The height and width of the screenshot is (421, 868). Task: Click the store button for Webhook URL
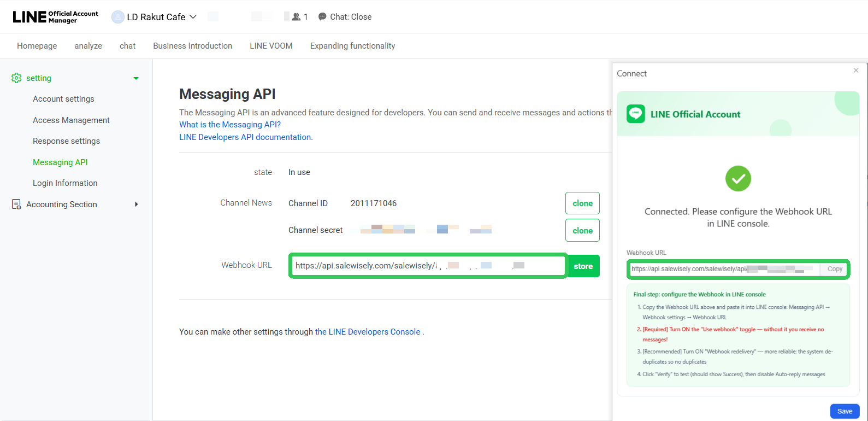coord(583,266)
